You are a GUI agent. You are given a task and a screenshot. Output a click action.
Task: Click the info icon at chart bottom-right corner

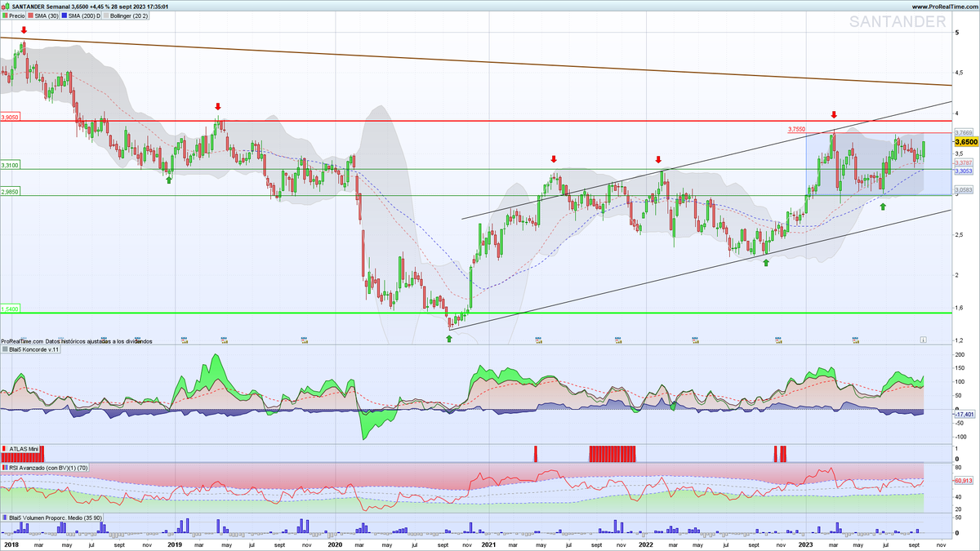(923, 338)
